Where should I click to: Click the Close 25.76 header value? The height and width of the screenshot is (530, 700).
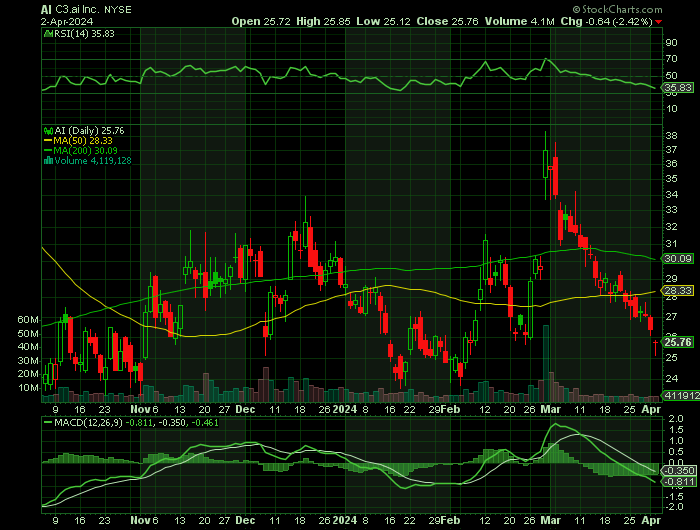447,21
